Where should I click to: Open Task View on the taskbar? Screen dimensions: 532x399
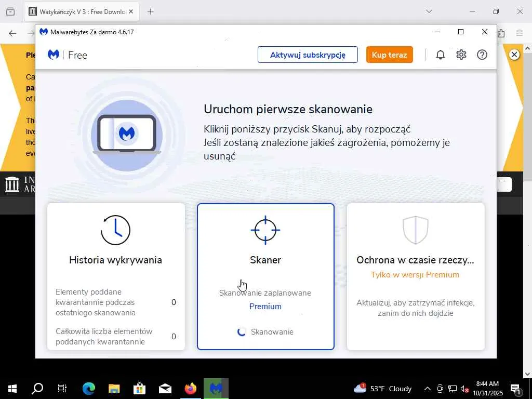coord(62,389)
